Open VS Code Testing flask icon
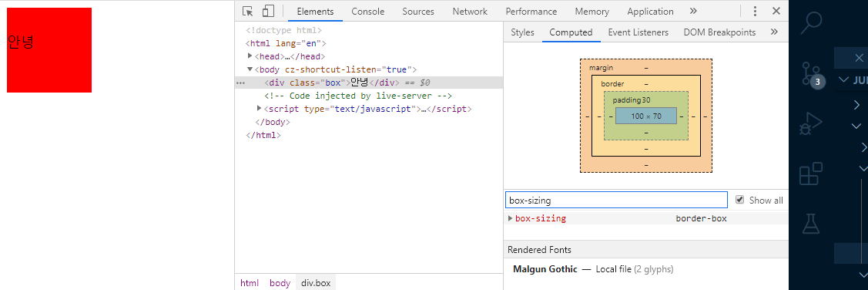 pos(812,224)
